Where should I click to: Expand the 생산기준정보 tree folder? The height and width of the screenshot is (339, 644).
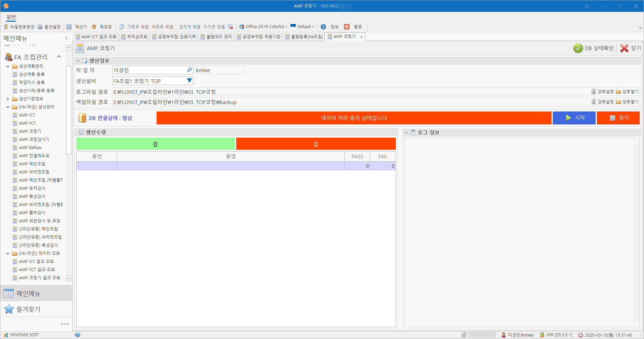click(x=8, y=99)
